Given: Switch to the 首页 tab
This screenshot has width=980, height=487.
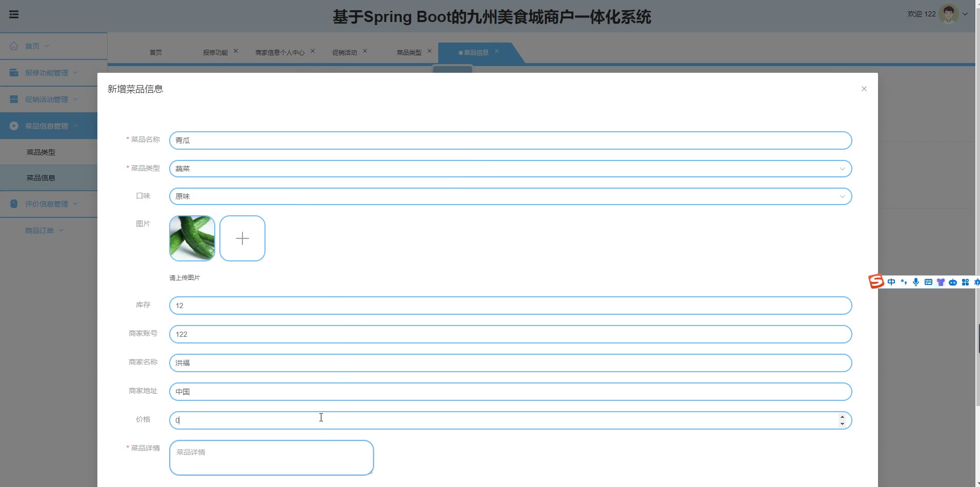Looking at the screenshot, I should pos(156,52).
